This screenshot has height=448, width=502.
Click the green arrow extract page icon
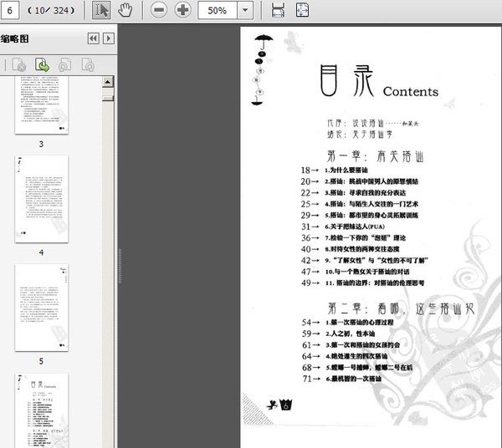click(42, 64)
